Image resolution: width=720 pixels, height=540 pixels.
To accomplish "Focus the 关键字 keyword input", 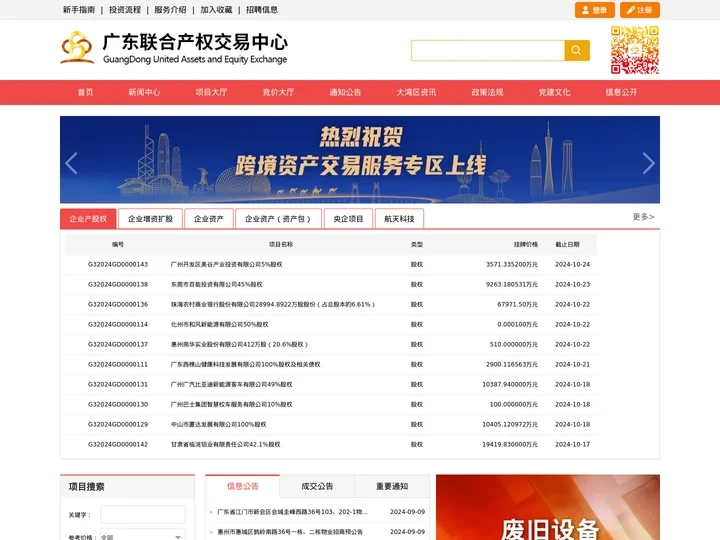I will click(x=143, y=515).
